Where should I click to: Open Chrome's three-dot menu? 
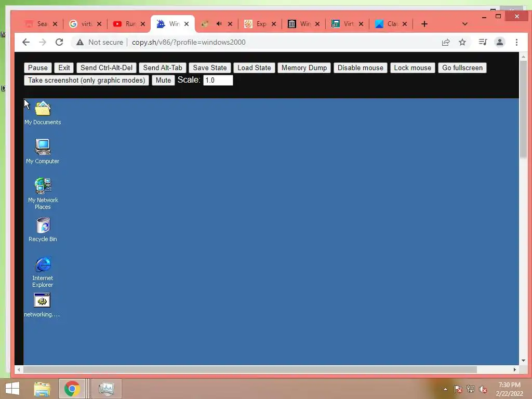[516, 42]
